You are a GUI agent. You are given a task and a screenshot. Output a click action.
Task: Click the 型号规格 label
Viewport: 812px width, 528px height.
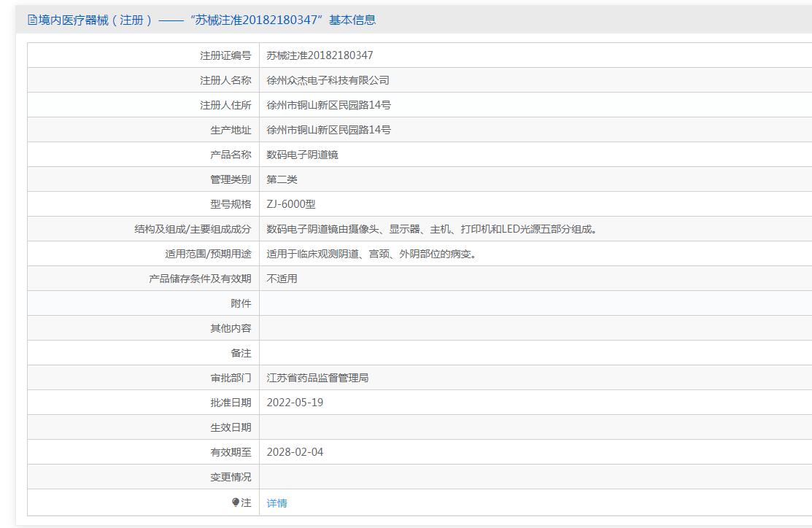click(x=231, y=204)
